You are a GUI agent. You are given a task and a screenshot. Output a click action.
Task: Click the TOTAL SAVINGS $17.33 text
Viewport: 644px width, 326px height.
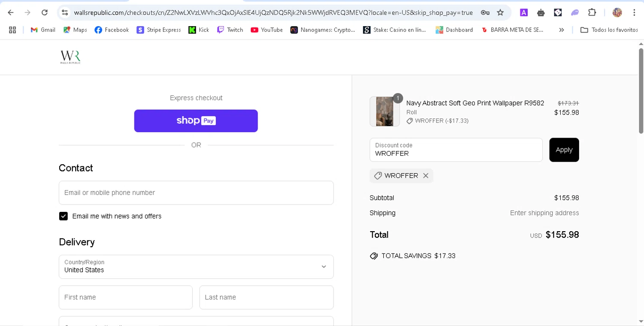point(419,256)
